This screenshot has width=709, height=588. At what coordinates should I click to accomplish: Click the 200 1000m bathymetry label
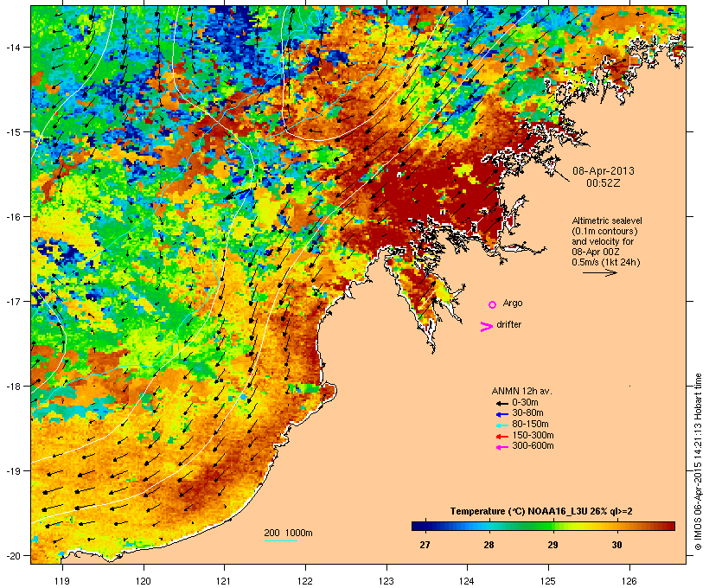tap(288, 533)
